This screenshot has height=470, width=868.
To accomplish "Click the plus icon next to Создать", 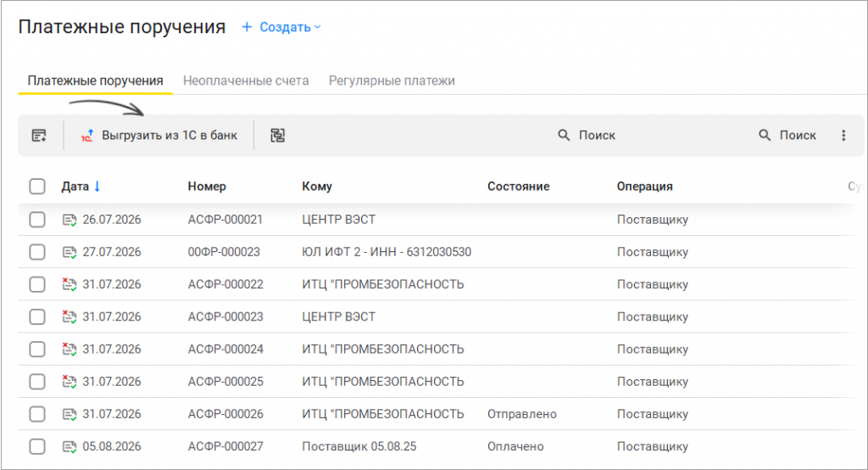I will 247,26.
